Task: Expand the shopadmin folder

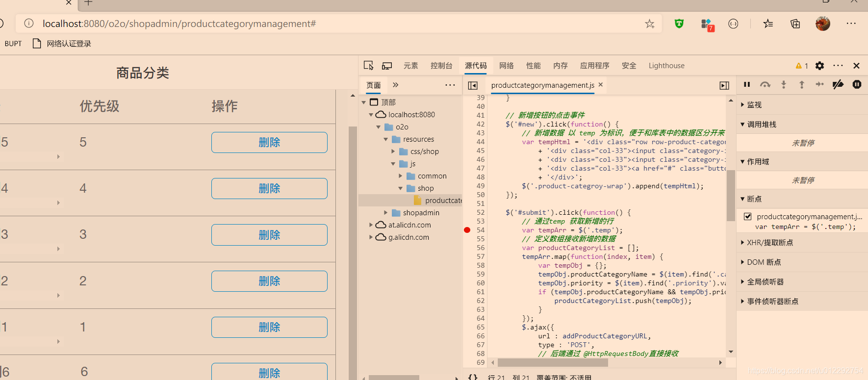Action: click(386, 213)
